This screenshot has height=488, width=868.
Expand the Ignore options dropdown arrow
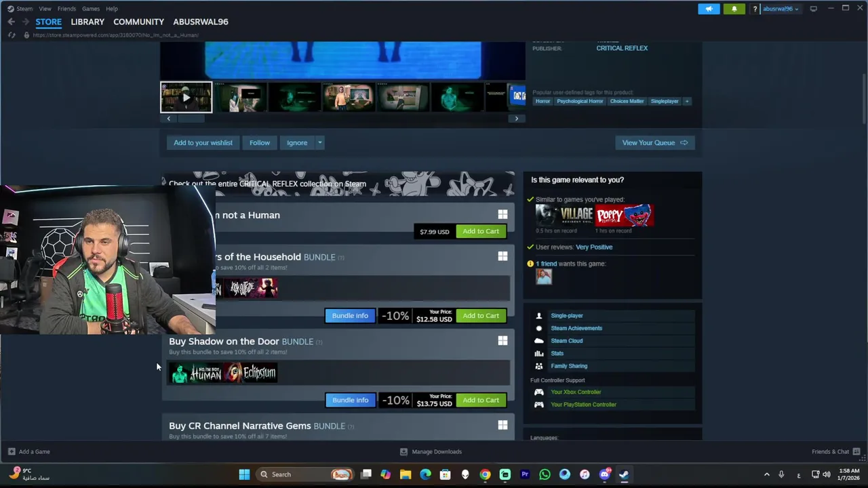coord(319,143)
